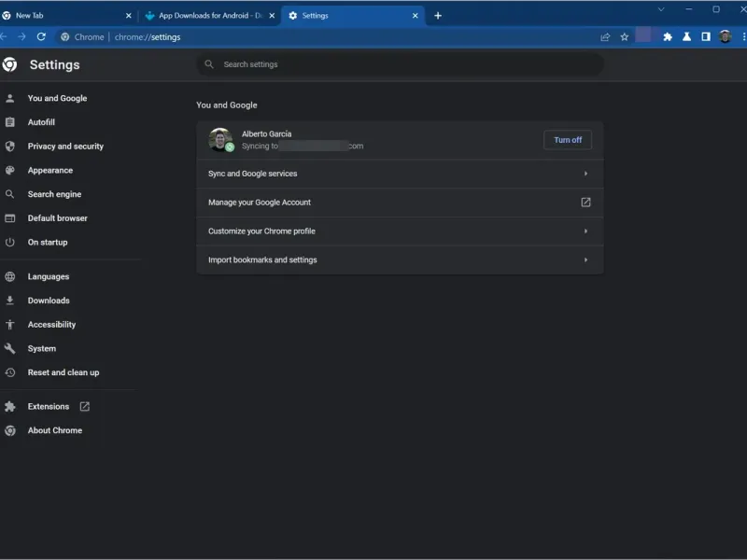747x560 pixels.
Task: Toggle the side panel icon in toolbar
Action: (x=706, y=36)
